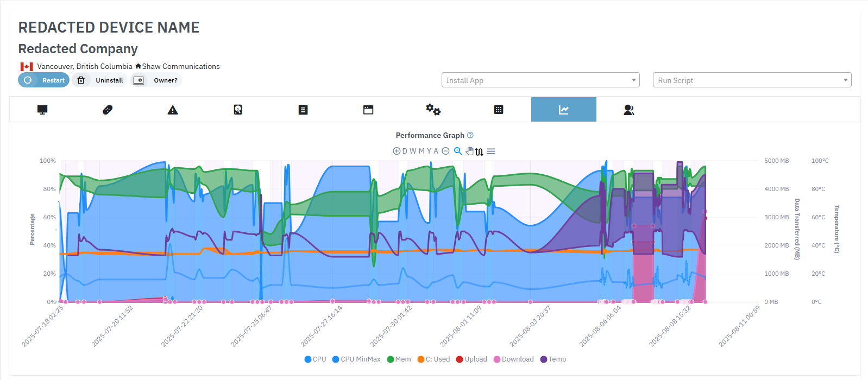Viewport: 868px width, 380px height.
Task: Expand the Run Script dropdown
Action: pos(752,80)
